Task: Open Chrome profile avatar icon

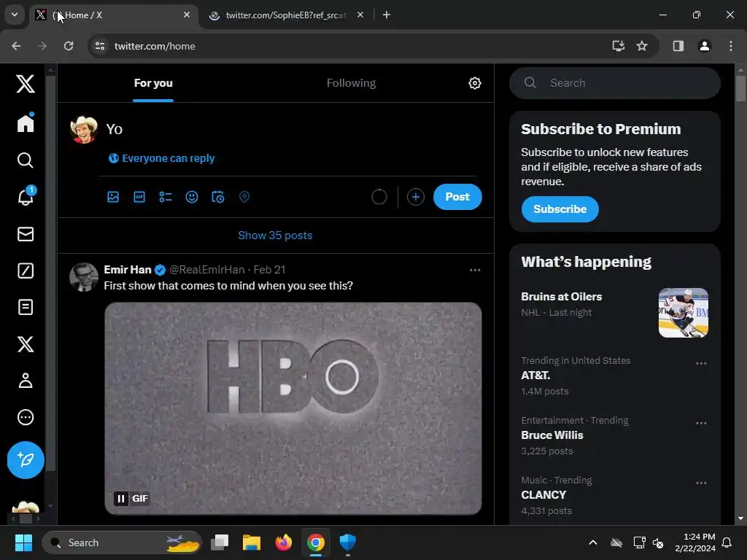Action: click(704, 46)
